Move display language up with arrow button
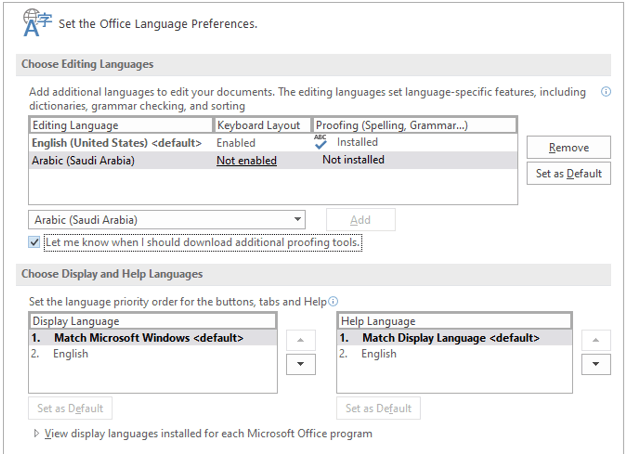Screen dimensions: 626x461 (301, 340)
